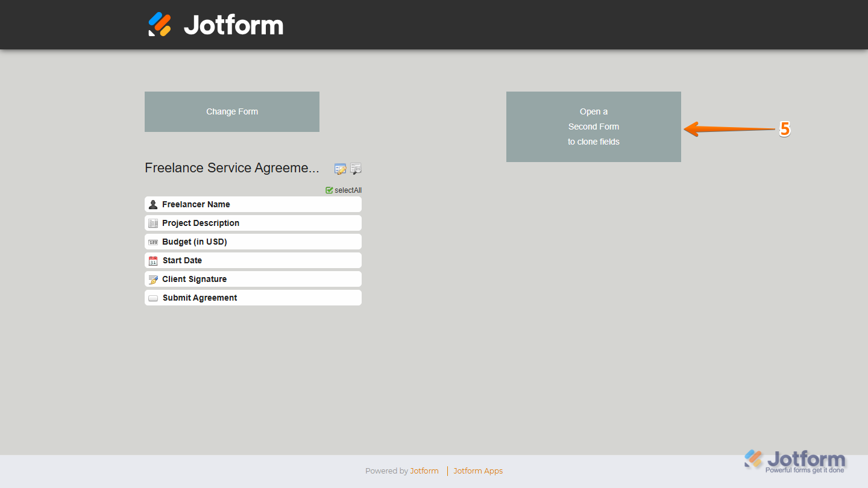Select the signature pen icon beside Client Signature
868x488 pixels.
(x=153, y=279)
